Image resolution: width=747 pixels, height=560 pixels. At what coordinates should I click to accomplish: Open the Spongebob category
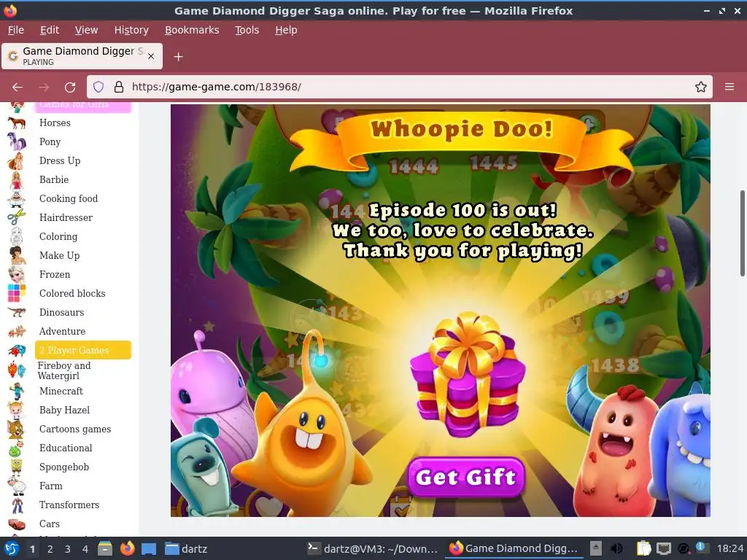tap(64, 467)
